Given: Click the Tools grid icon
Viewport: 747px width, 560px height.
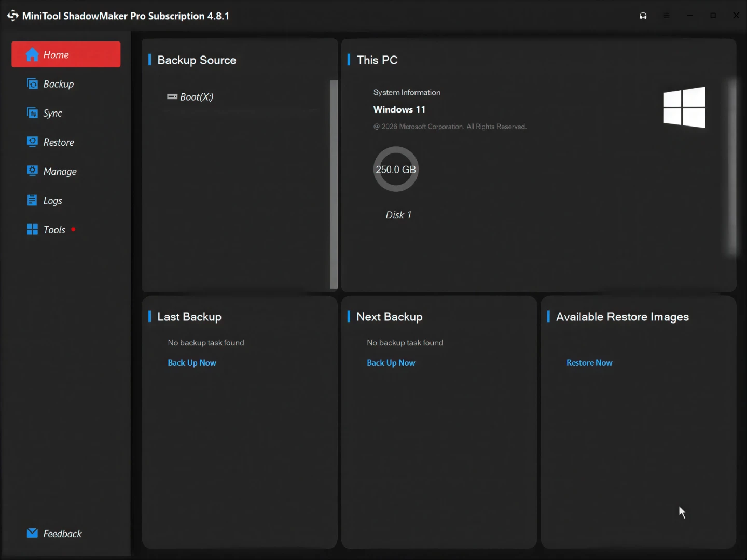Looking at the screenshot, I should point(32,229).
